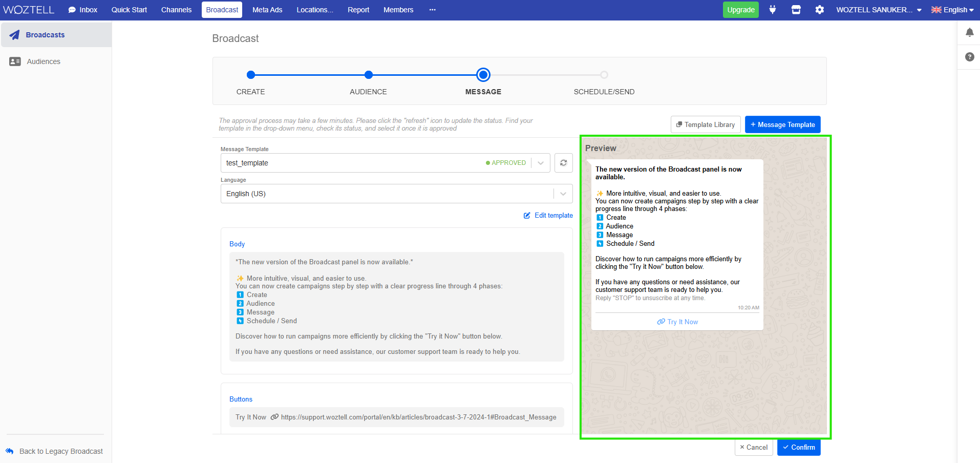Click Back to Legacy Broadcast link
This screenshot has width=980, height=463.
click(54, 451)
